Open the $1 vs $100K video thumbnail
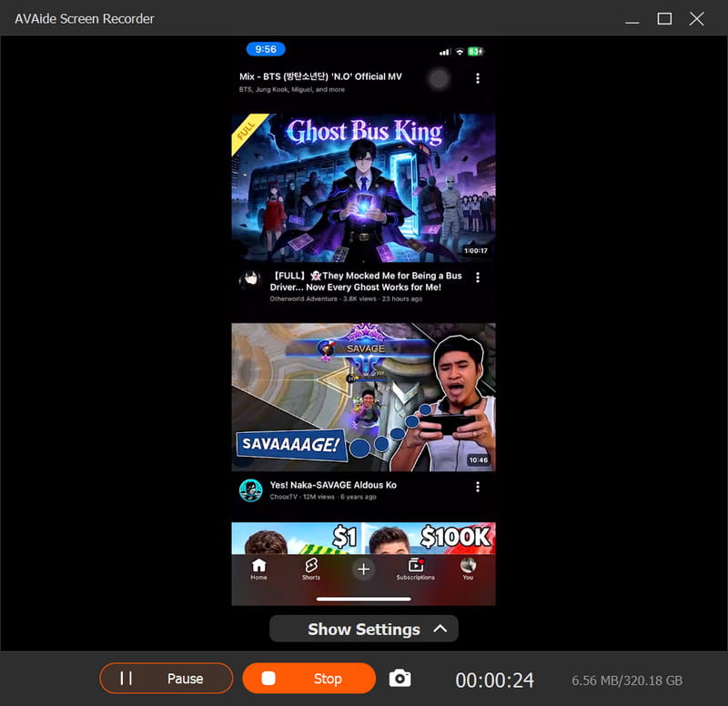Screen dimensions: 728x706 [363, 538]
